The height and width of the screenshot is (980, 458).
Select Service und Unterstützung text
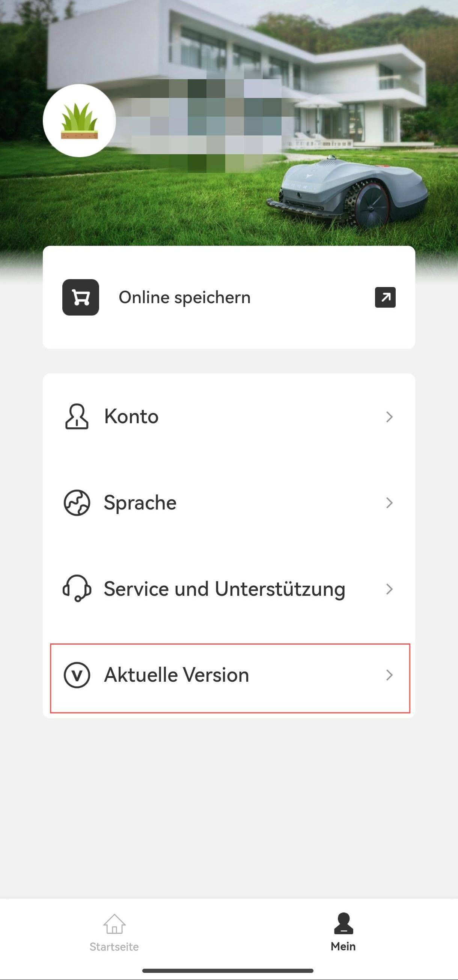(x=224, y=589)
